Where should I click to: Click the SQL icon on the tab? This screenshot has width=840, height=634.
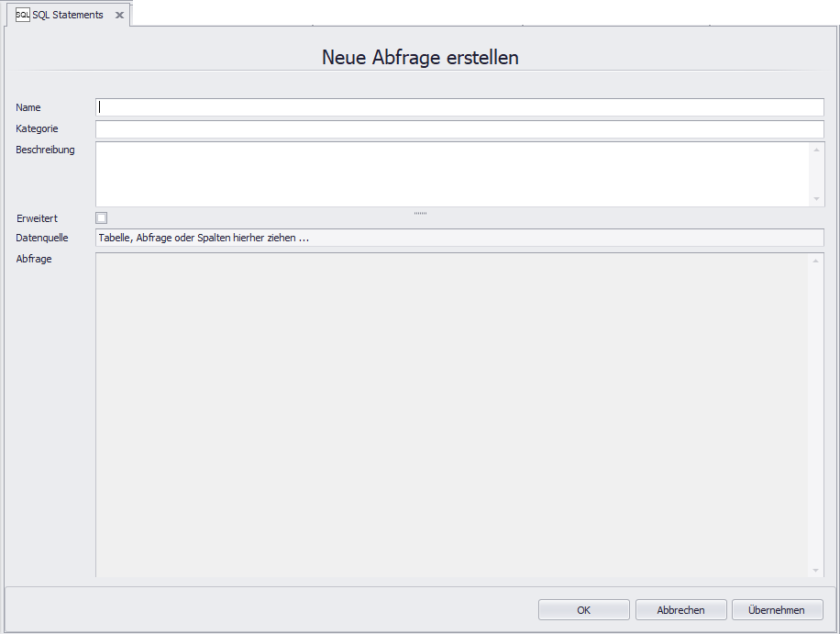(23, 15)
